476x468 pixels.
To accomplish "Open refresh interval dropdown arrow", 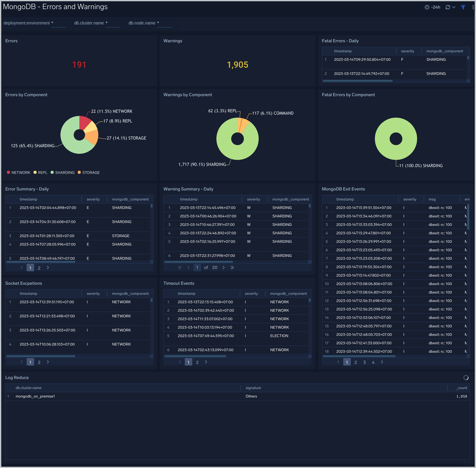I will 454,7.
